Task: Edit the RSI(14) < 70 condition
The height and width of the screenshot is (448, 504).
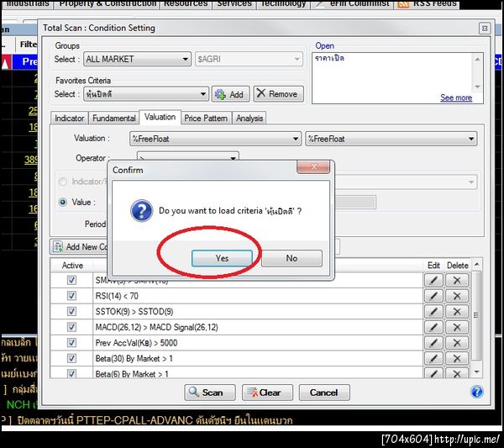Action: click(x=433, y=296)
